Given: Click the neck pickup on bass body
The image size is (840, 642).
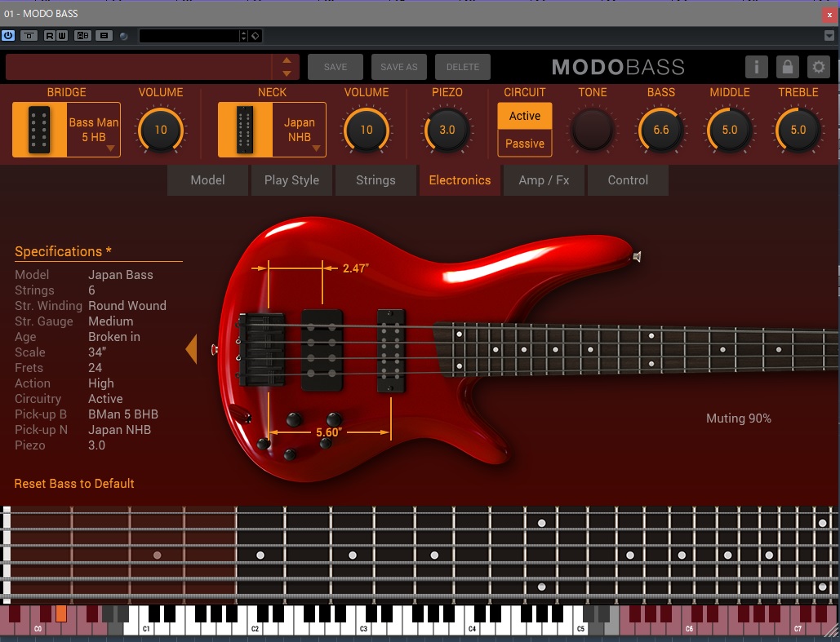Looking at the screenshot, I should point(391,350).
